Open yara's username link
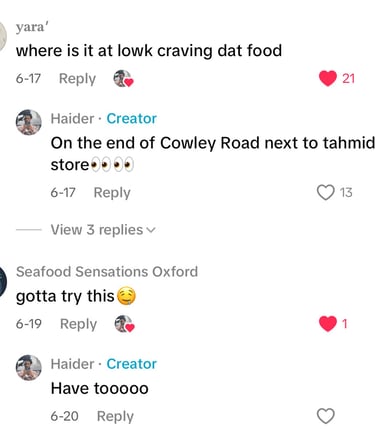Image resolution: width=375 pixels, height=429 pixels. coord(32,27)
